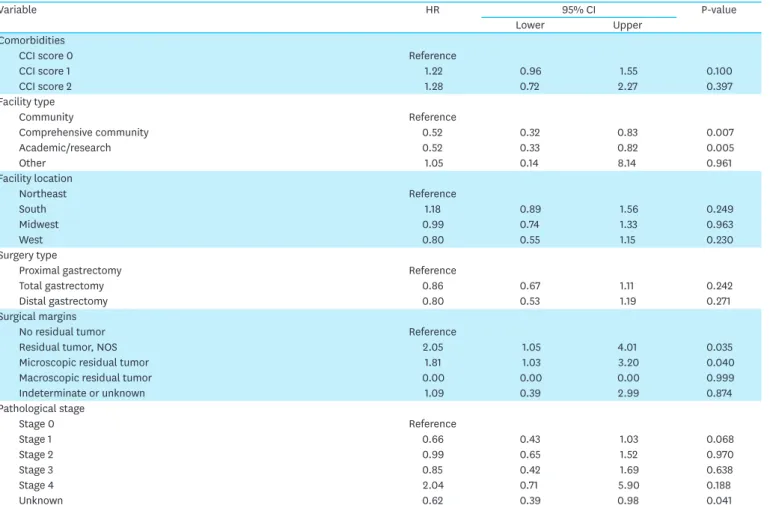Select the Unknown stage row label
This screenshot has height=505, width=770.
tap(41, 500)
